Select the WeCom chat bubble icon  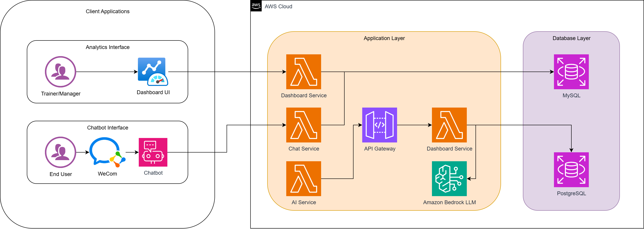click(107, 152)
